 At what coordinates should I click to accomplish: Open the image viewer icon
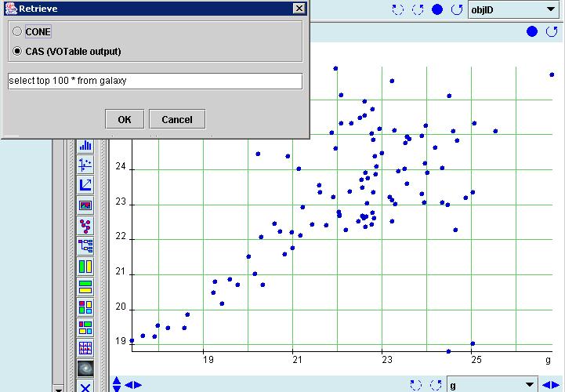click(85, 205)
